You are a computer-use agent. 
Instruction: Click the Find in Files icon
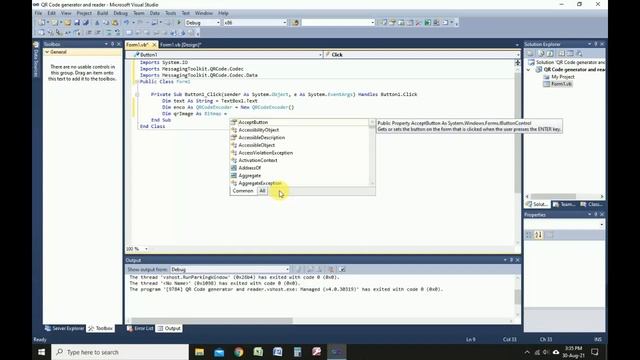(x=296, y=22)
